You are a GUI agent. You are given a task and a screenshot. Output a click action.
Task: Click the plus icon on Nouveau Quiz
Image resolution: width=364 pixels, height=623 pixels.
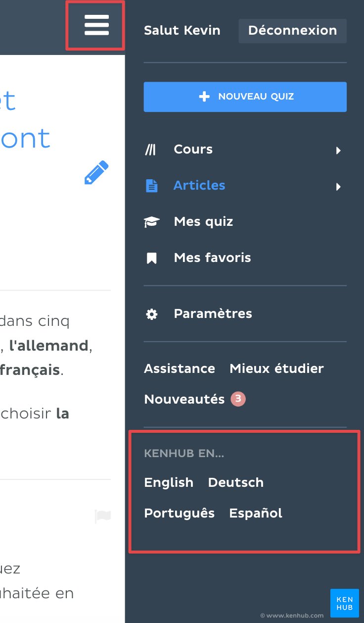204,97
